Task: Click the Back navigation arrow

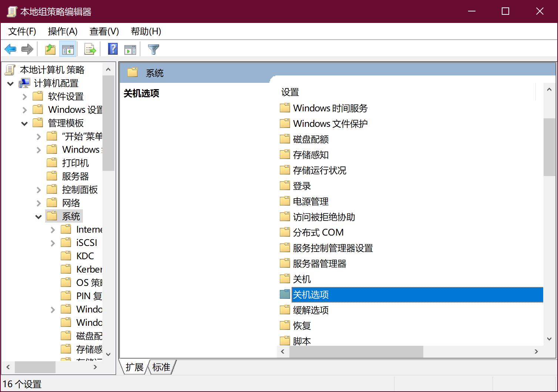Action: (x=10, y=49)
